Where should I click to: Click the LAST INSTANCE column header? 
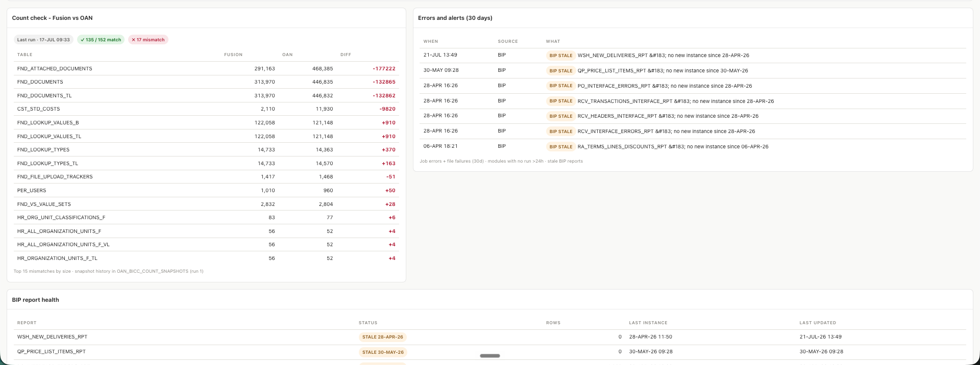[x=648, y=323]
